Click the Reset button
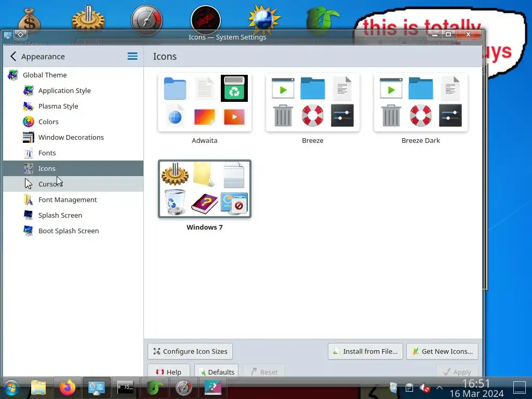 pos(264,371)
